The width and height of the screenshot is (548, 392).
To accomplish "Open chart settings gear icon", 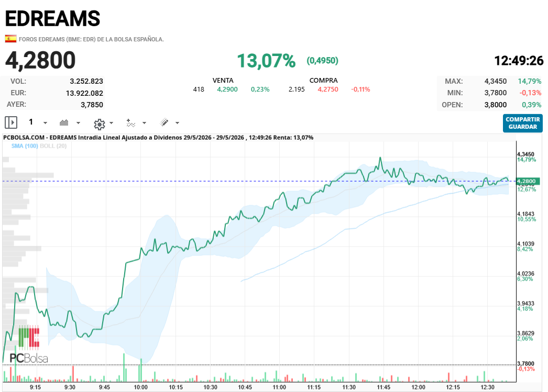I will coord(100,124).
